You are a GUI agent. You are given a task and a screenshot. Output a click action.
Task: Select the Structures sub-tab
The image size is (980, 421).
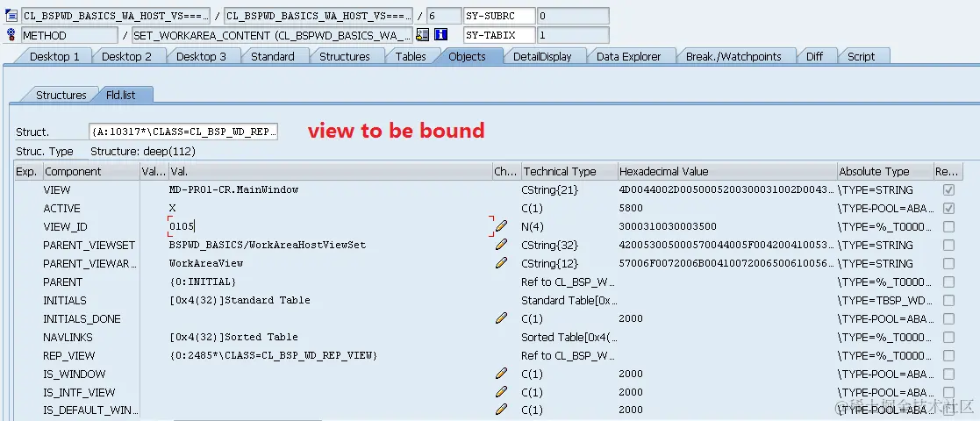coord(61,95)
